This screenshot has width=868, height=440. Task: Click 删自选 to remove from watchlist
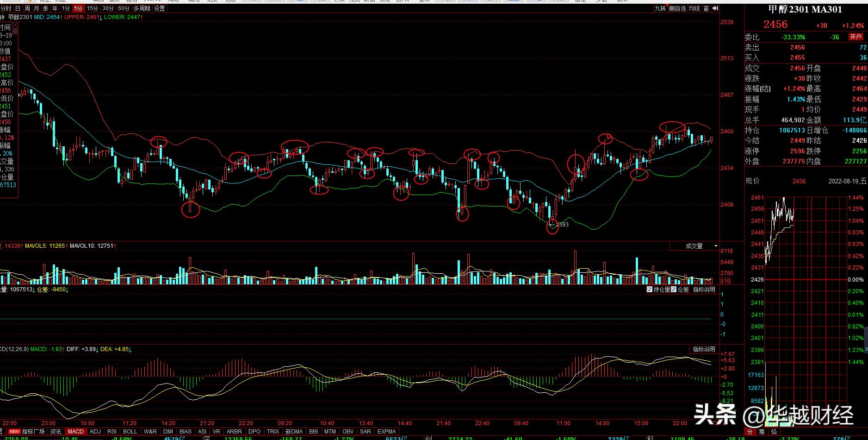click(x=677, y=8)
